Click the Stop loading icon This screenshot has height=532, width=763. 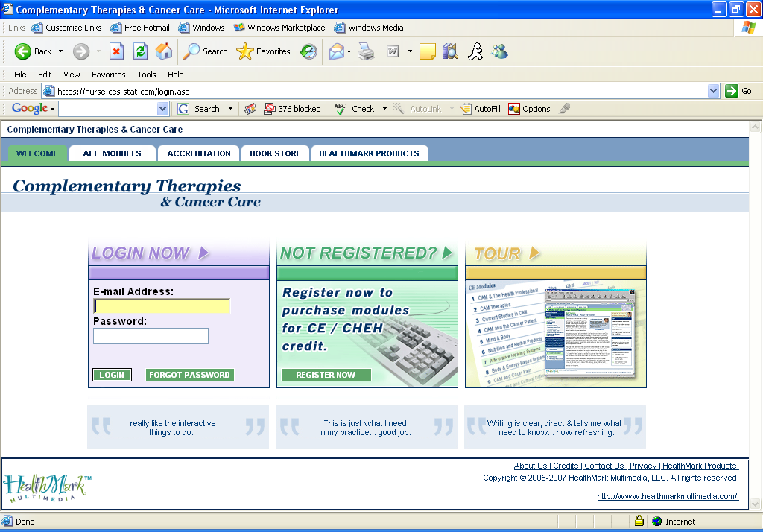pyautogui.click(x=116, y=51)
